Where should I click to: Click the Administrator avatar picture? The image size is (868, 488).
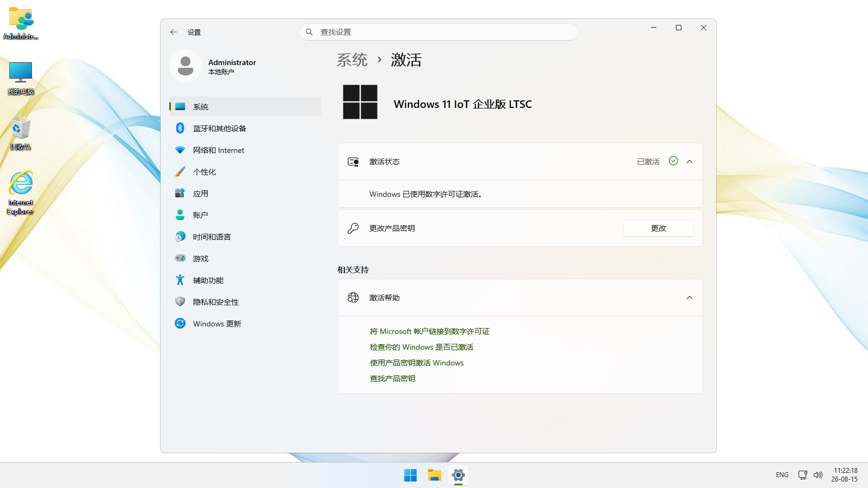click(186, 66)
